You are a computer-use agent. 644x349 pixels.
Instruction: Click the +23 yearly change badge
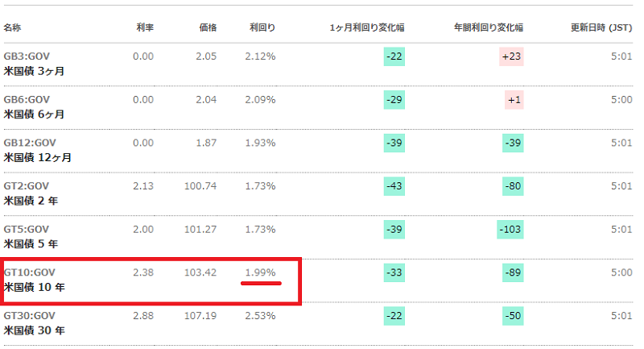pyautogui.click(x=511, y=56)
